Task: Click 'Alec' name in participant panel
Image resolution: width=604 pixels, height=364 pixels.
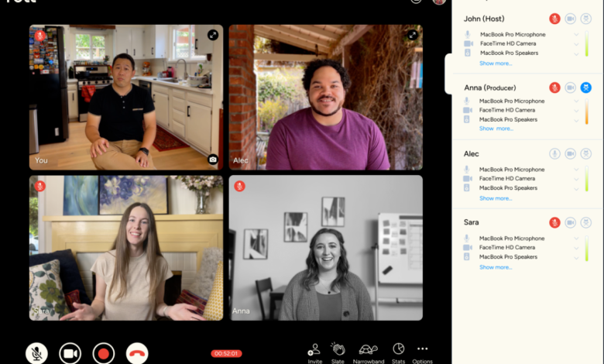Action: pos(471,153)
